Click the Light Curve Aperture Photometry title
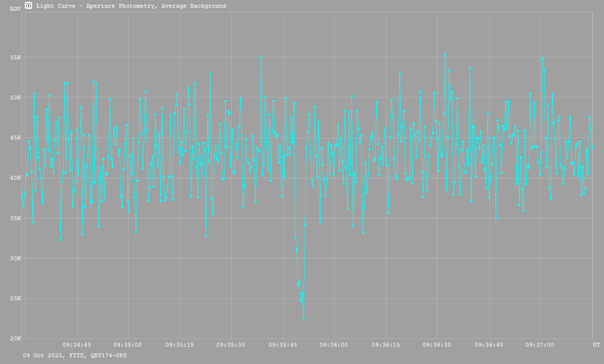 click(x=131, y=6)
